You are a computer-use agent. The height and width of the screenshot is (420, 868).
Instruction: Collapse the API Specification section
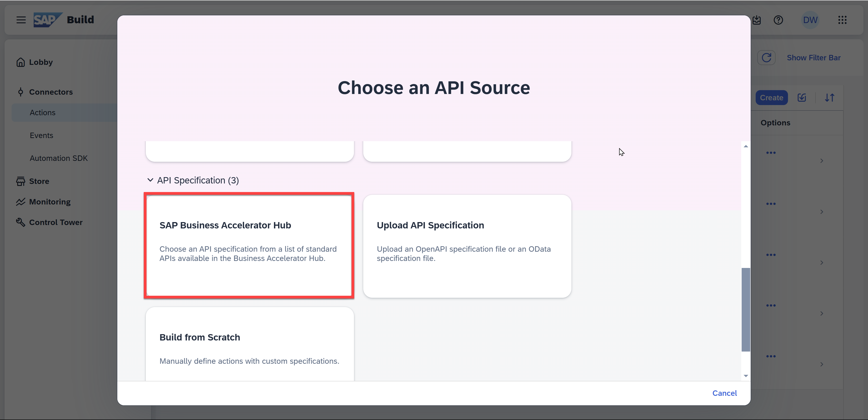[150, 180]
